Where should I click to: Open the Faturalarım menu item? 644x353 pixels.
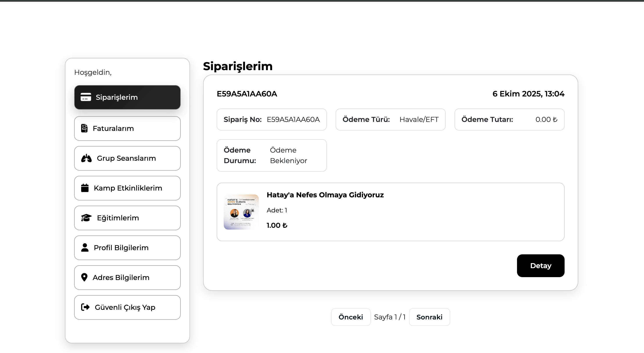pos(127,128)
